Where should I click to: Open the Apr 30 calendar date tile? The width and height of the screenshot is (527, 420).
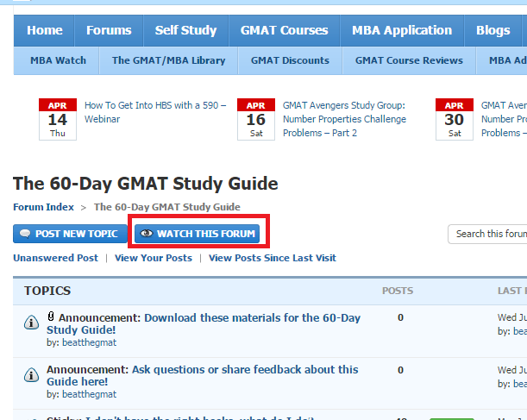click(x=455, y=119)
